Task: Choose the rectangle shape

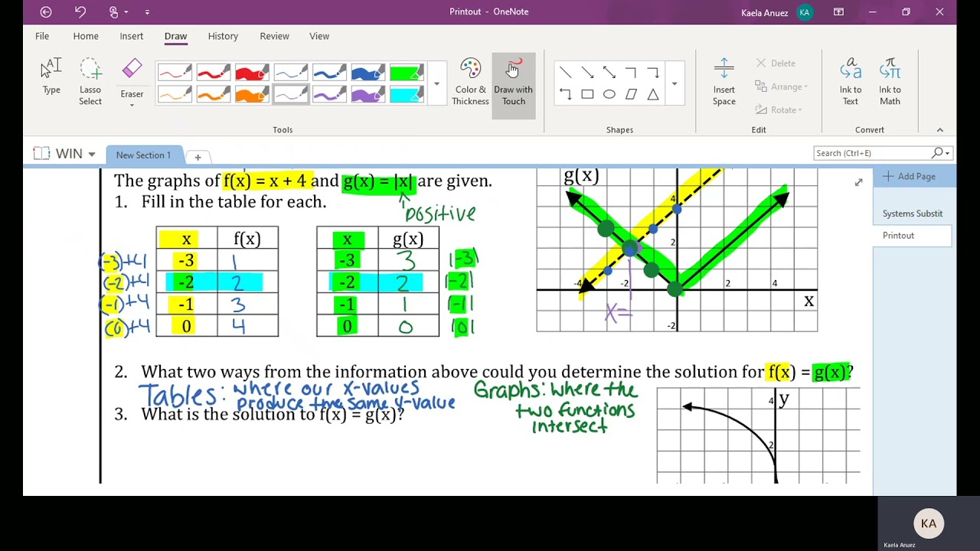Action: (587, 94)
